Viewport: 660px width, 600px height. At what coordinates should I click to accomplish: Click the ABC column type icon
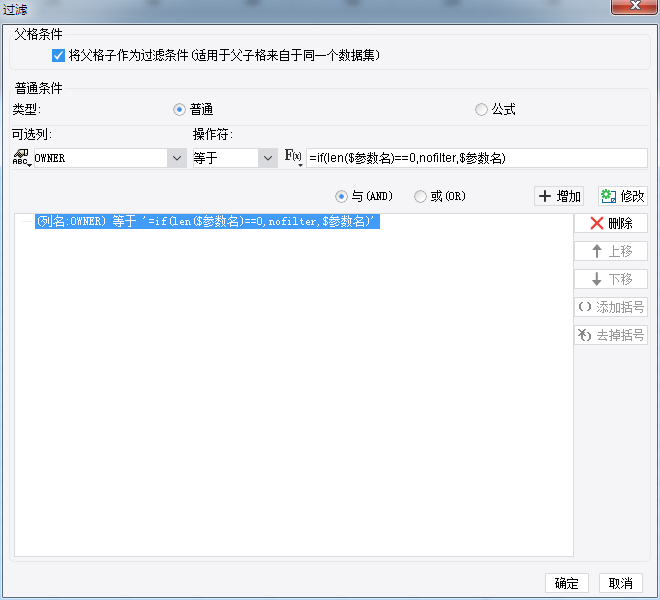[x=21, y=158]
